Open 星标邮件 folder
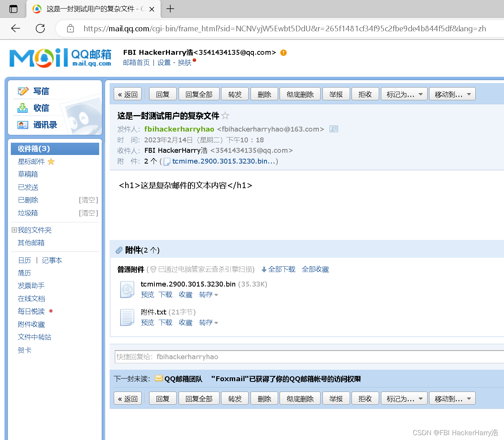This screenshot has height=440, width=504. coord(31,161)
